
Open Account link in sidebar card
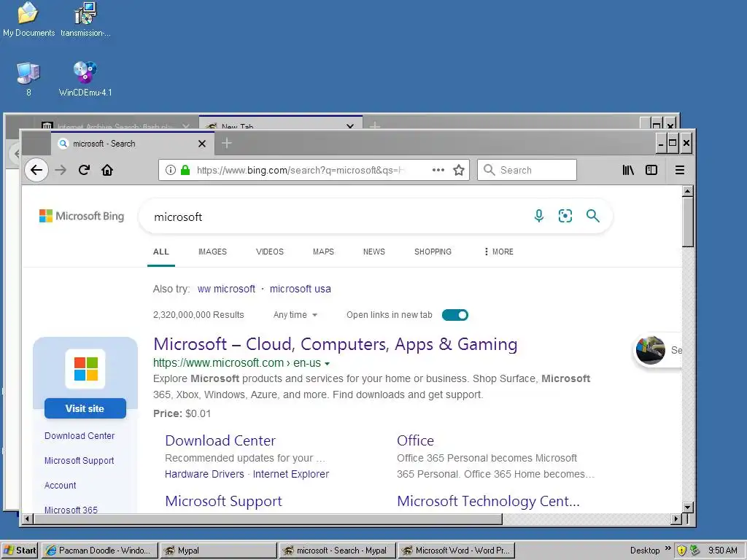60,485
